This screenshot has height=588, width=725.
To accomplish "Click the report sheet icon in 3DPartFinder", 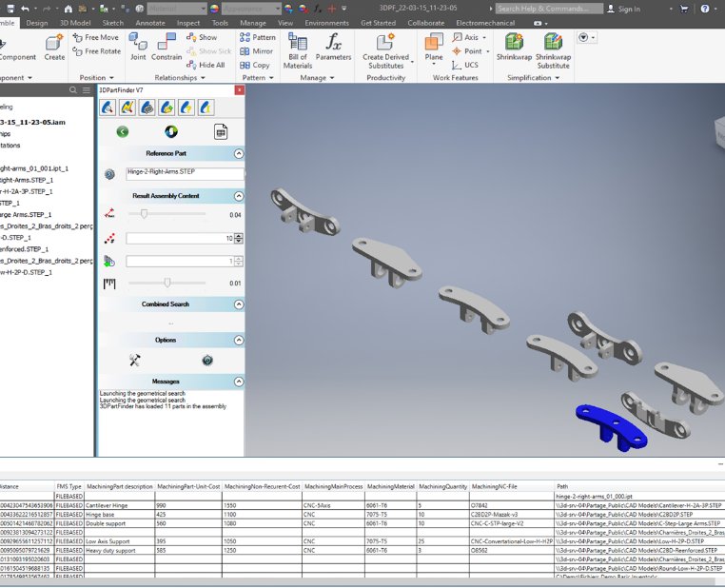I will (x=221, y=131).
